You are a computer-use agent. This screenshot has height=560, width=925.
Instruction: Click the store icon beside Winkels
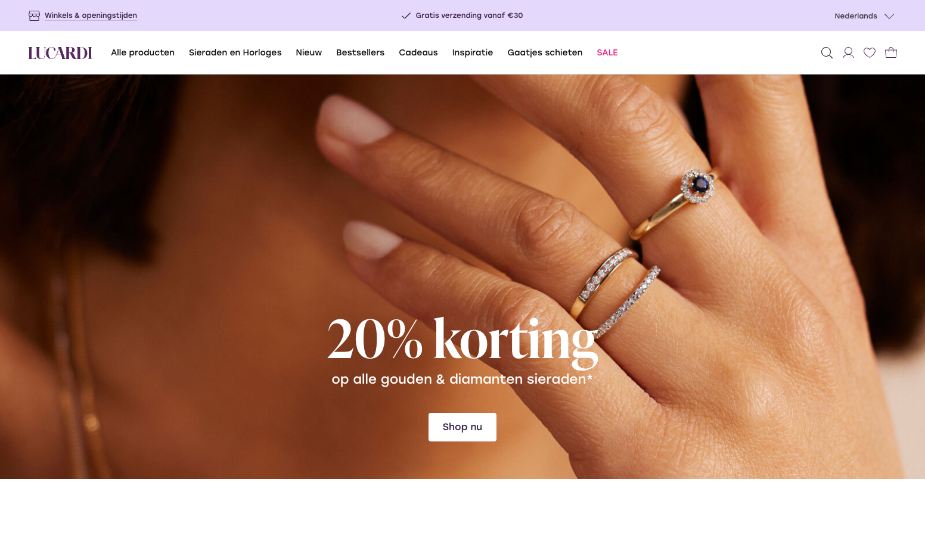coord(35,15)
